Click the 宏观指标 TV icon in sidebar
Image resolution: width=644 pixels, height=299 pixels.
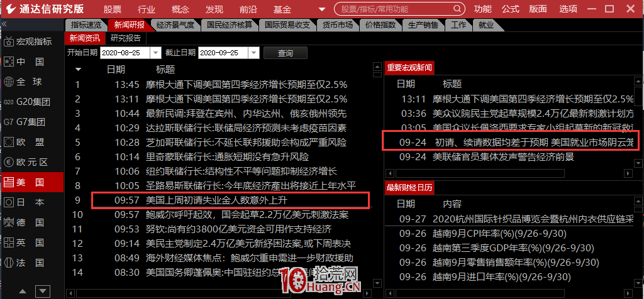(x=9, y=41)
